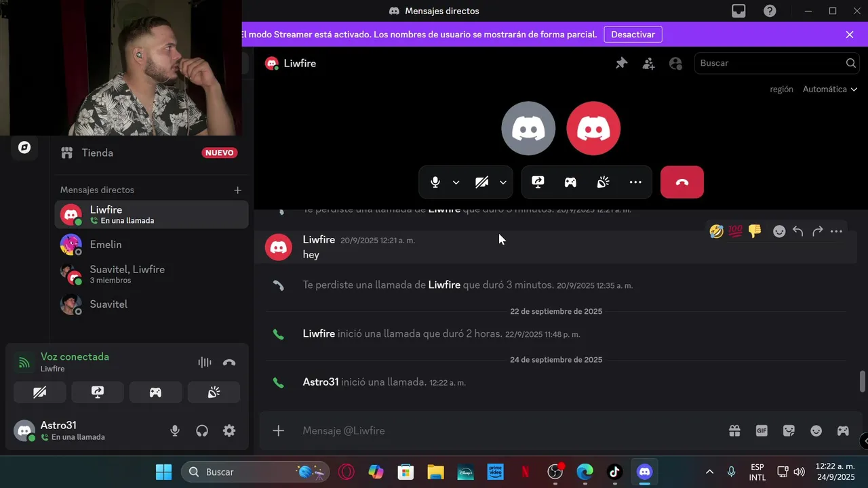This screenshot has height=488, width=868.
Task: Hang up with red disconnect button
Action: coord(682,182)
